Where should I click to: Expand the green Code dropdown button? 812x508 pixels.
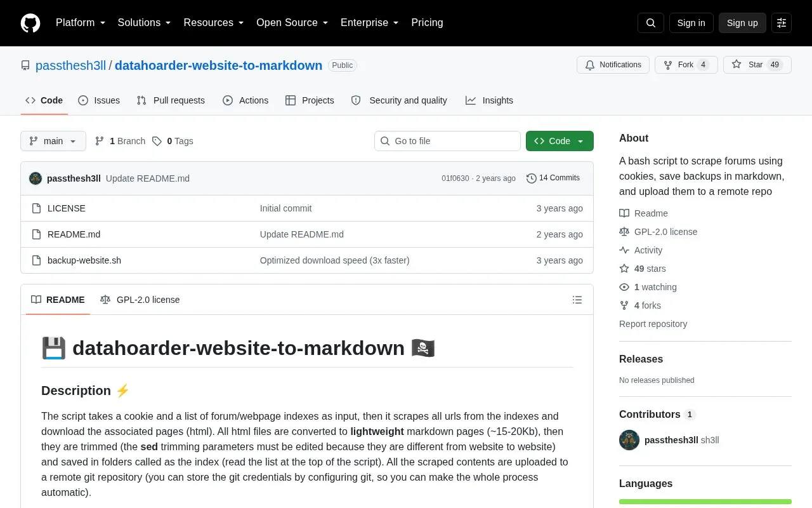[x=560, y=141]
